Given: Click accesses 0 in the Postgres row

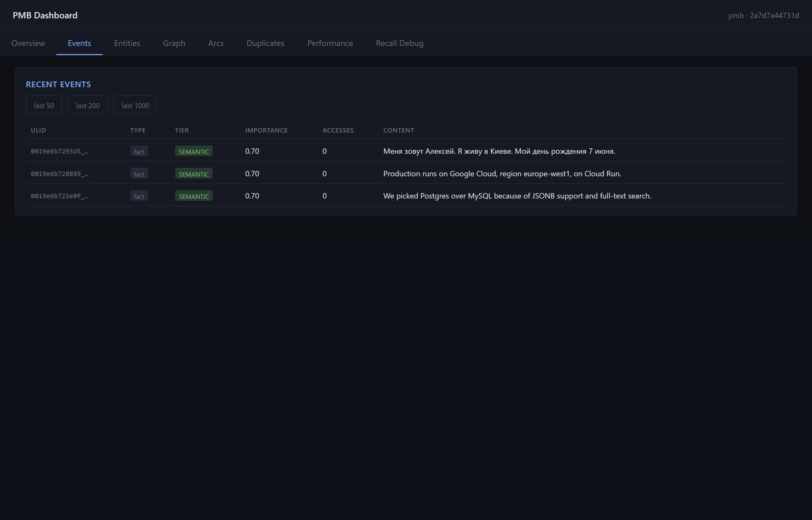Looking at the screenshot, I should [324, 196].
